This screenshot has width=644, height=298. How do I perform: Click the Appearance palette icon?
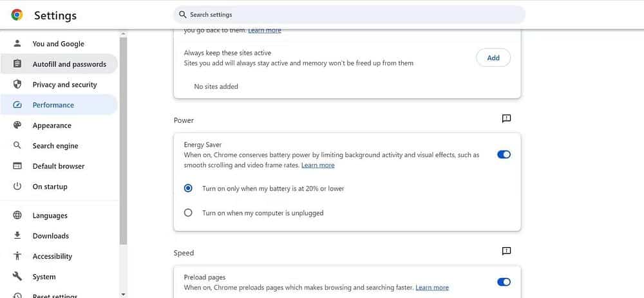point(17,126)
